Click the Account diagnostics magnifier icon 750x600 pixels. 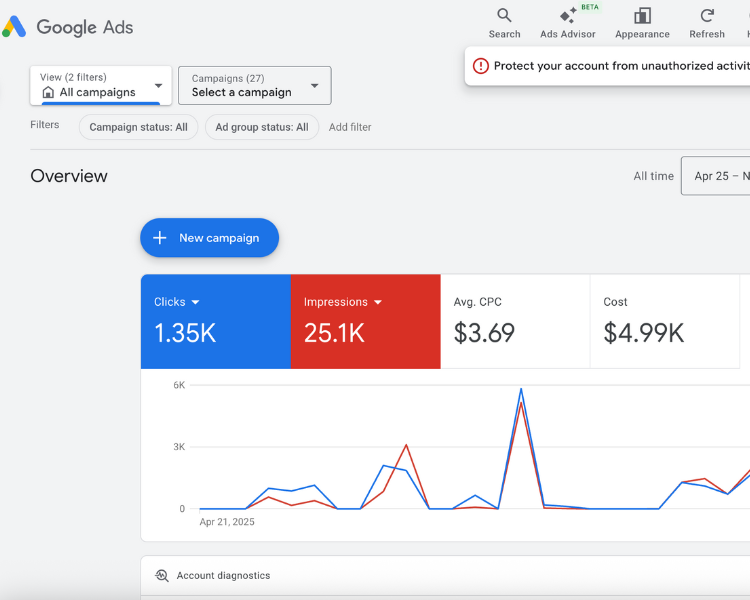162,575
